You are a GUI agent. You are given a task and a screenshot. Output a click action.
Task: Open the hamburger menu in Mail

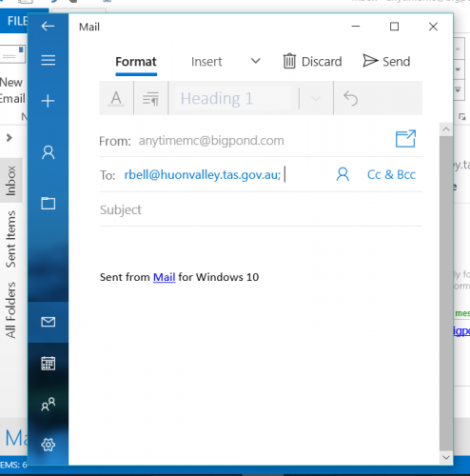49,60
